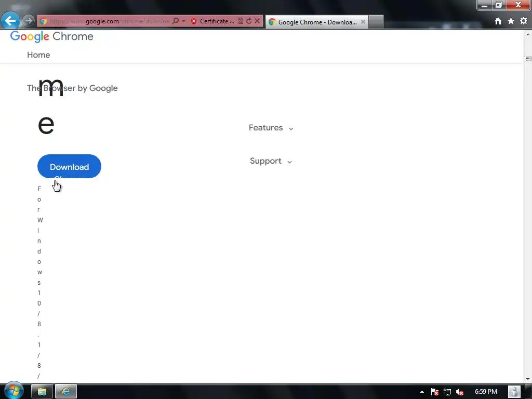Open Favorites with the star icon
The height and width of the screenshot is (399, 532).
pos(511,21)
